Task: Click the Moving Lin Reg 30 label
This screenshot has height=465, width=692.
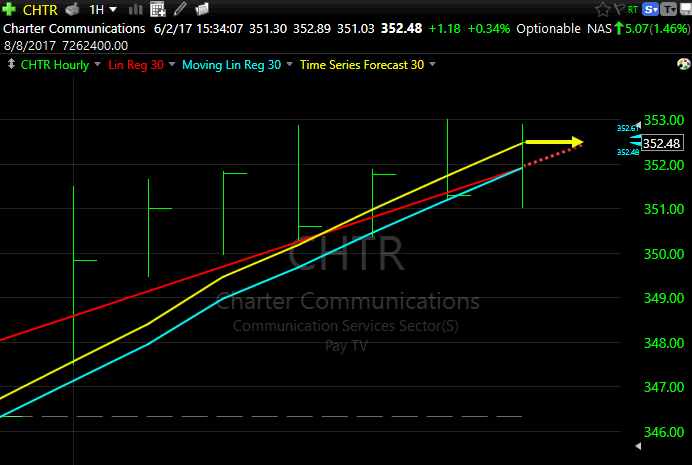Action: 232,65
